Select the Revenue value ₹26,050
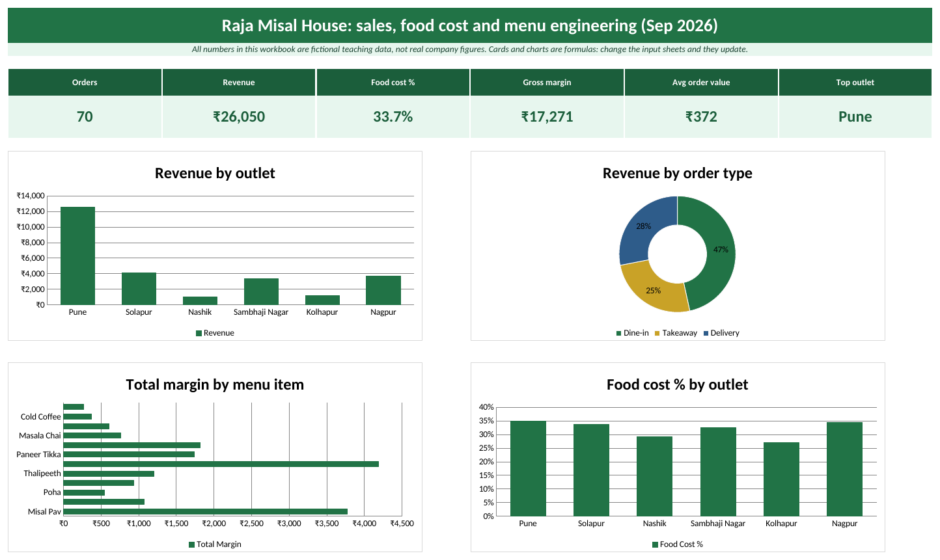 (239, 117)
